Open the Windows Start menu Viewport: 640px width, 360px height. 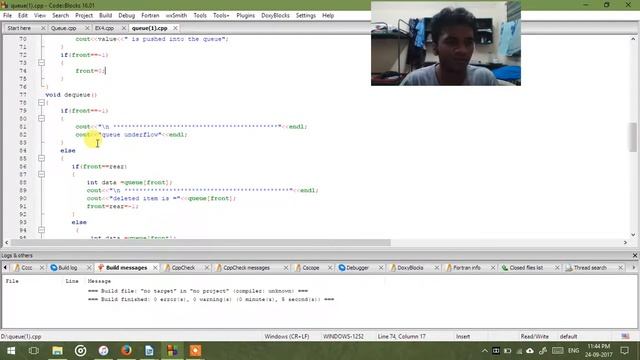pyautogui.click(x=11, y=351)
